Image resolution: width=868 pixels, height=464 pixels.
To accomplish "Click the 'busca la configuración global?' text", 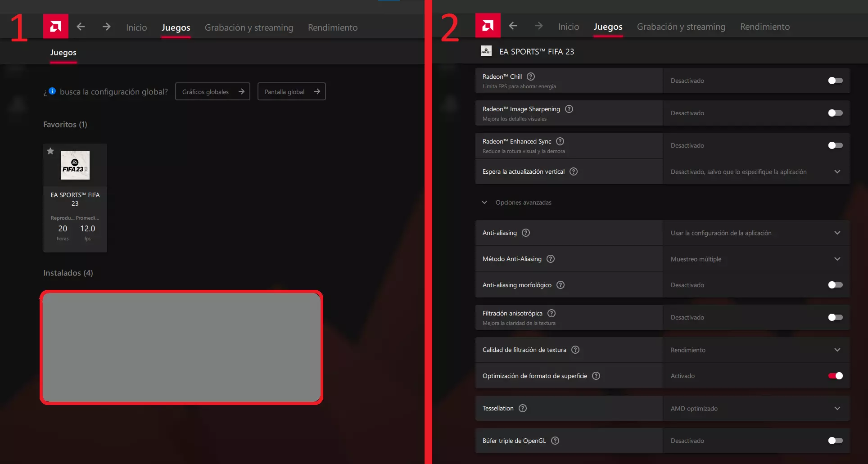I will click(114, 92).
